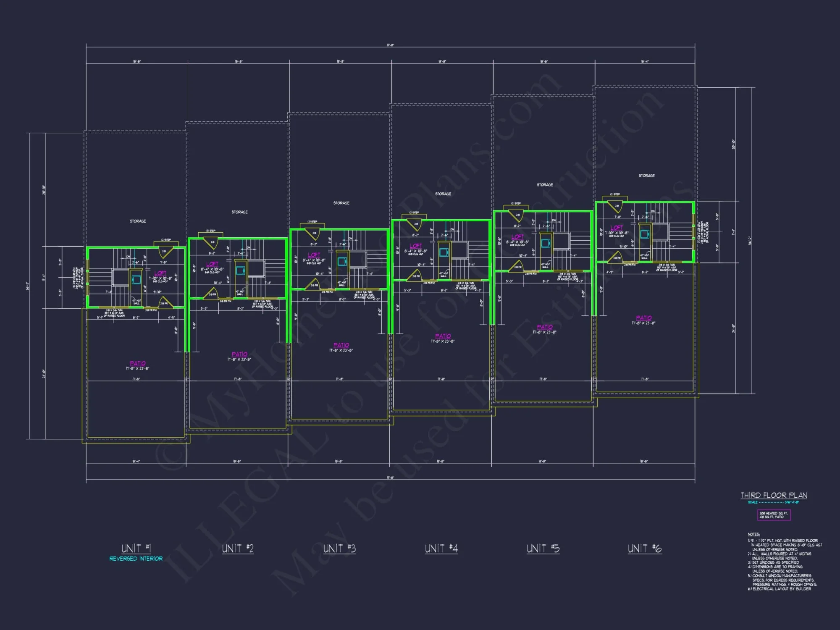840x630 pixels.
Task: Select the UNIT #2 label text
Action: tap(238, 549)
